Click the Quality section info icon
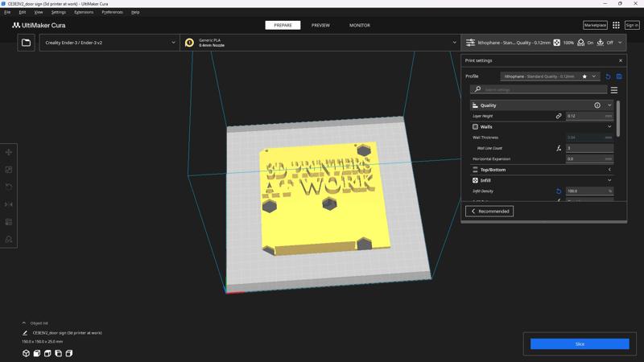Image resolution: width=644 pixels, height=362 pixels. tap(597, 105)
